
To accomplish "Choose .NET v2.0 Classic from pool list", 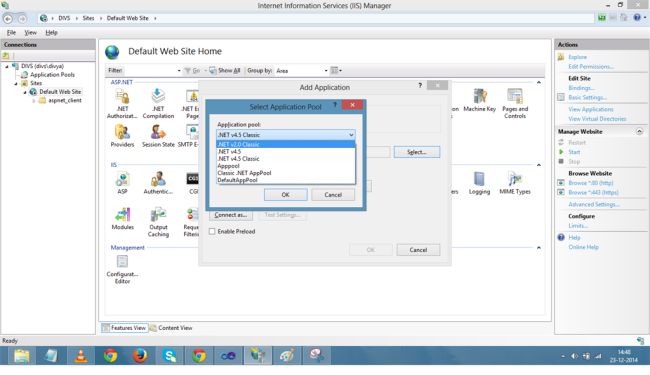I will point(286,144).
